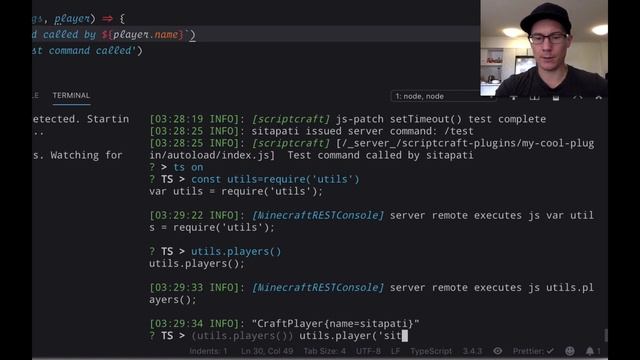The height and width of the screenshot is (360, 640).
Task: Click '[MinecraftRESTConsole]' tag at 03:29:22
Action: [318, 216]
